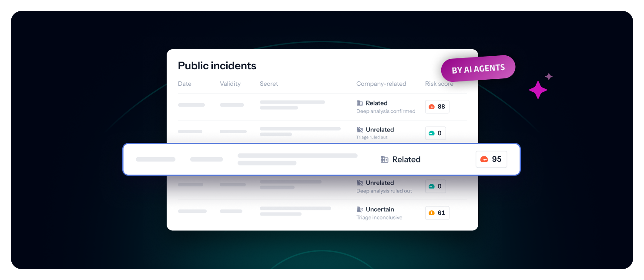This screenshot has width=644, height=280.
Task: Sort by the Secret column header
Action: 269,84
